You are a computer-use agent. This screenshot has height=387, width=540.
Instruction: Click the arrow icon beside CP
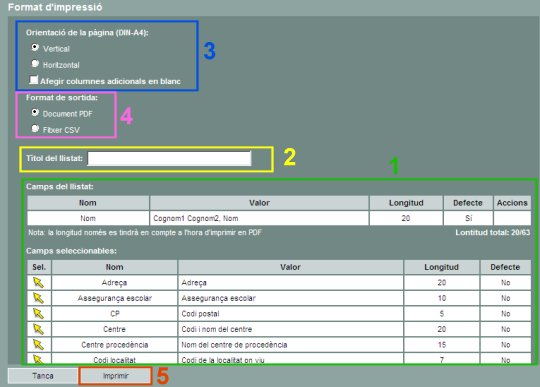(39, 314)
